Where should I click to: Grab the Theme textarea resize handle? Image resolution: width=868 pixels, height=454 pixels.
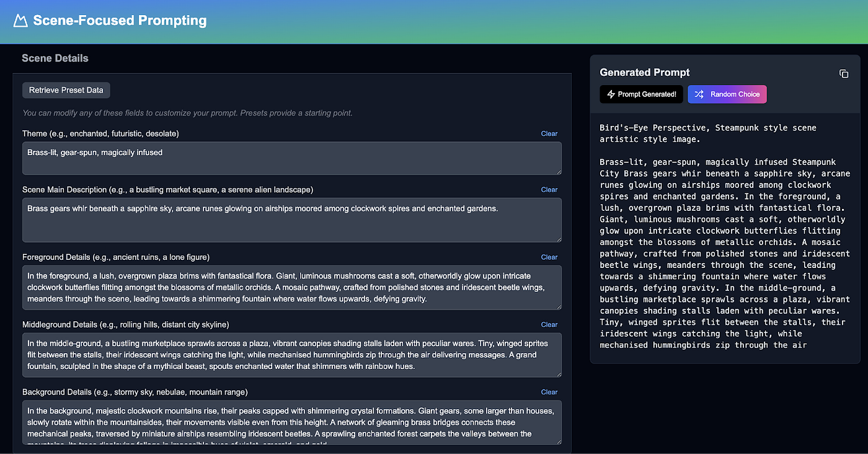(x=558, y=171)
